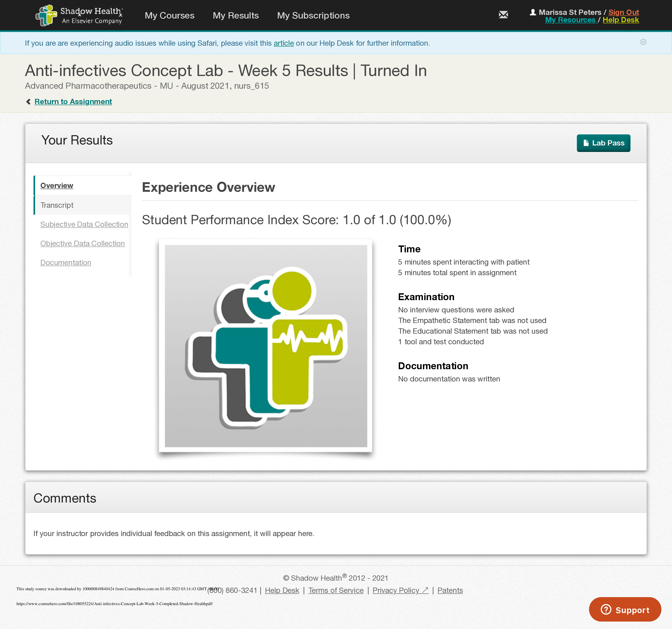Click the user profile silhouette icon
Viewport: 672px width, 629px height.
(533, 12)
